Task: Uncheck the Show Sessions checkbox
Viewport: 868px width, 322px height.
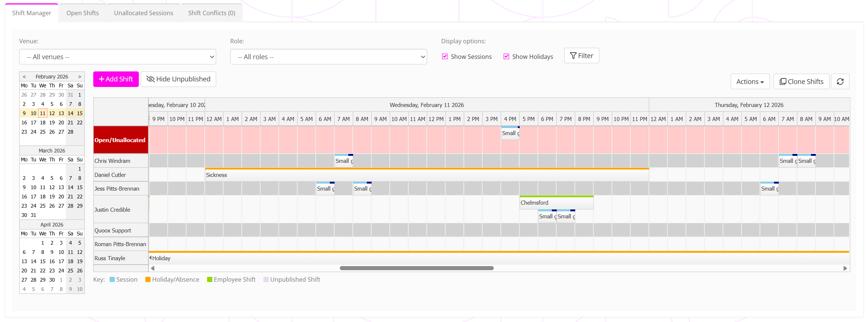Action: click(x=445, y=57)
